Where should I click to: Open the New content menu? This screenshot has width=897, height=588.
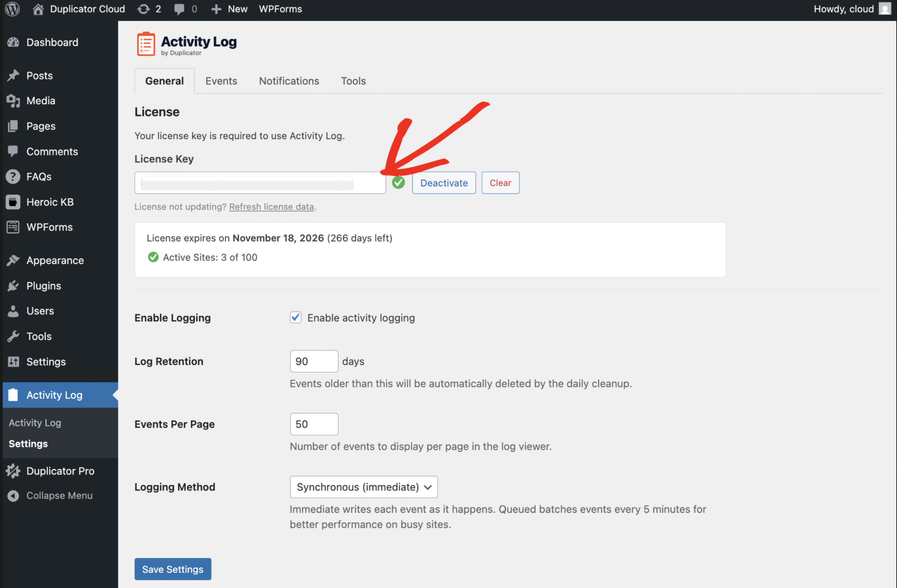(230, 9)
